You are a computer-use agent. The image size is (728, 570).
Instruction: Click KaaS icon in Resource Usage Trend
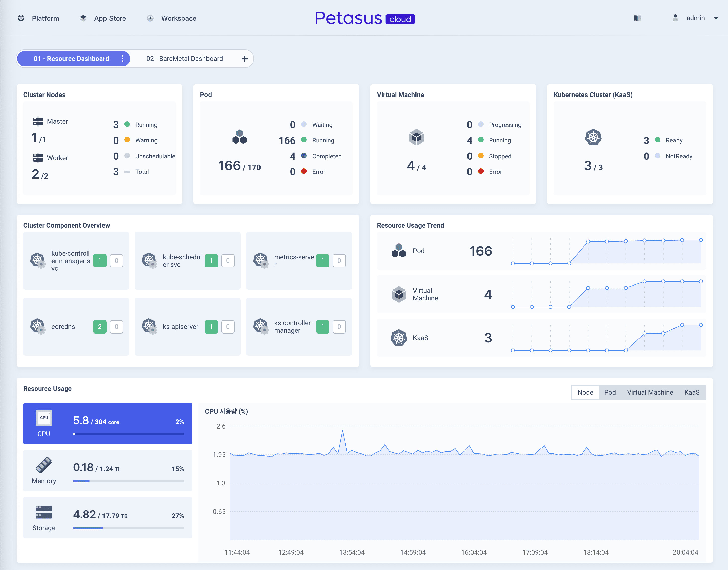pos(399,338)
